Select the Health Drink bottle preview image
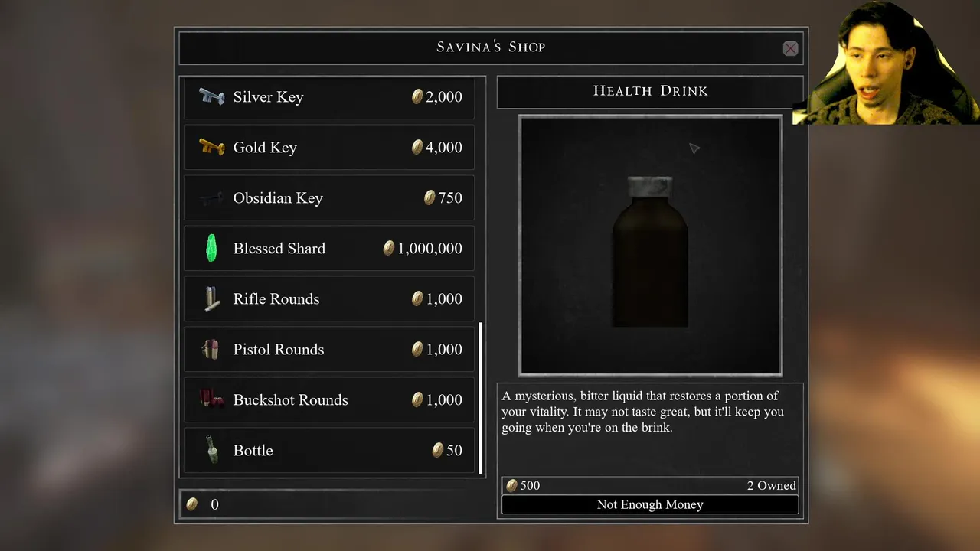Image resolution: width=980 pixels, height=551 pixels. [x=650, y=246]
